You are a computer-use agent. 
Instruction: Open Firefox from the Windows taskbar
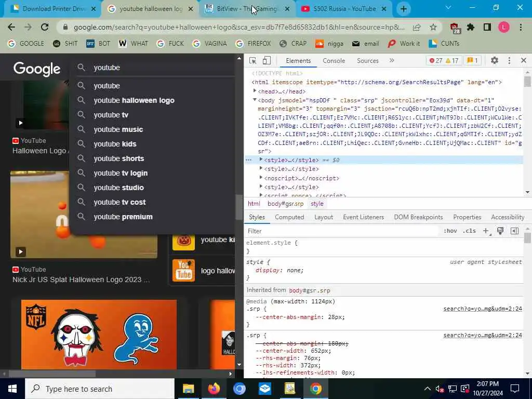(214, 389)
